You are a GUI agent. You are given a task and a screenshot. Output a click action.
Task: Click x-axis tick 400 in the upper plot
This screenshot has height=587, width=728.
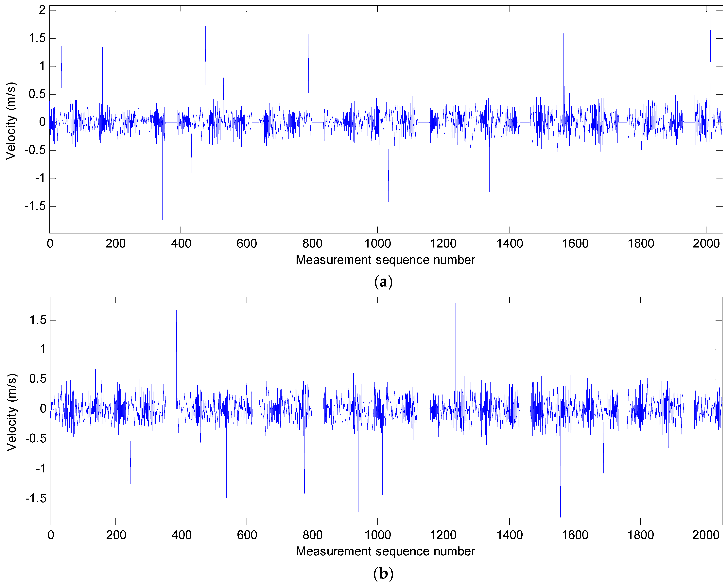coord(181,244)
